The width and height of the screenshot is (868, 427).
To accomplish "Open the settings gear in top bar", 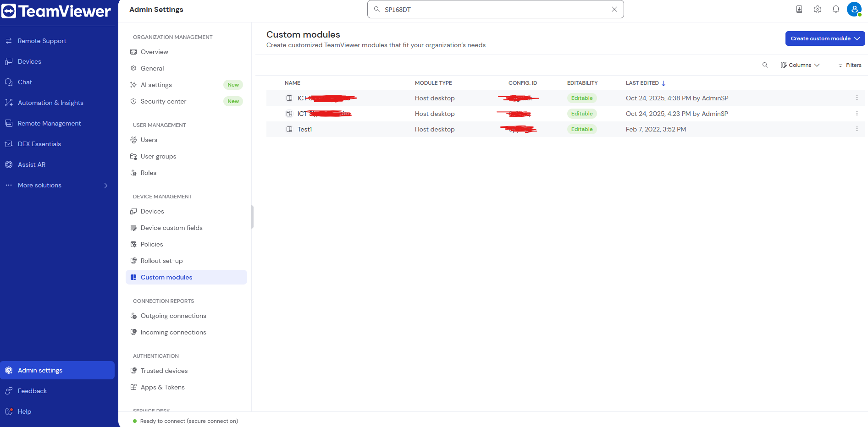I will [818, 9].
